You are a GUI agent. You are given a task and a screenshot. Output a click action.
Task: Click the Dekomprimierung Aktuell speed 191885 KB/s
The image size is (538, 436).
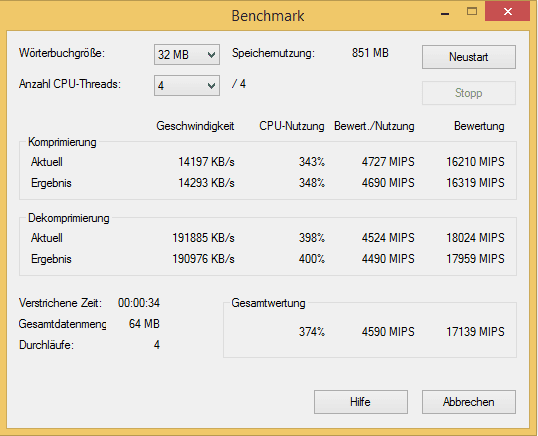point(203,238)
